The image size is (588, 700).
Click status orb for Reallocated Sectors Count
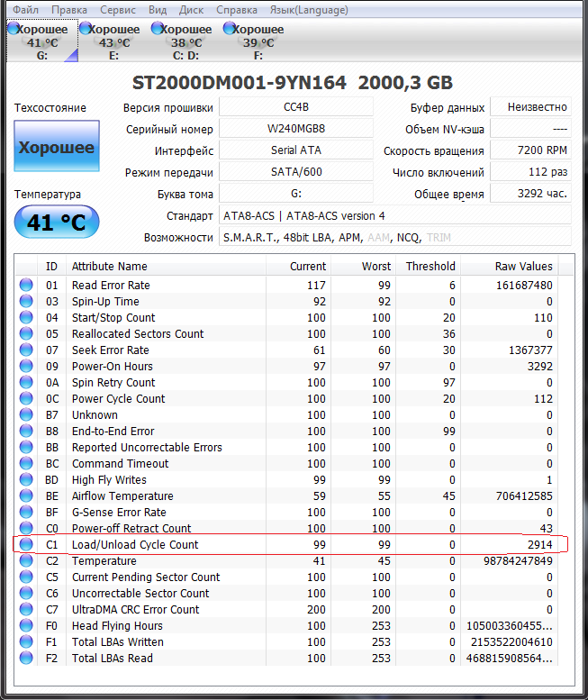(x=26, y=333)
